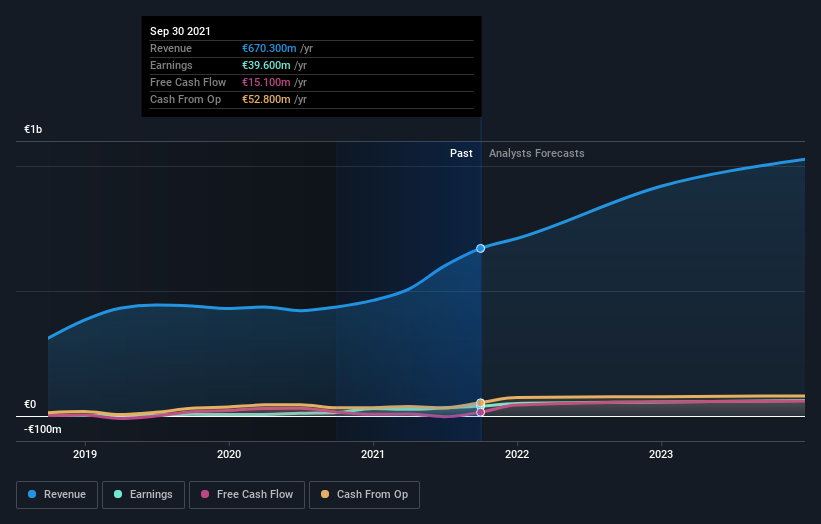This screenshot has width=821, height=524.
Task: Click the -€100m y-axis label
Action: tap(42, 429)
